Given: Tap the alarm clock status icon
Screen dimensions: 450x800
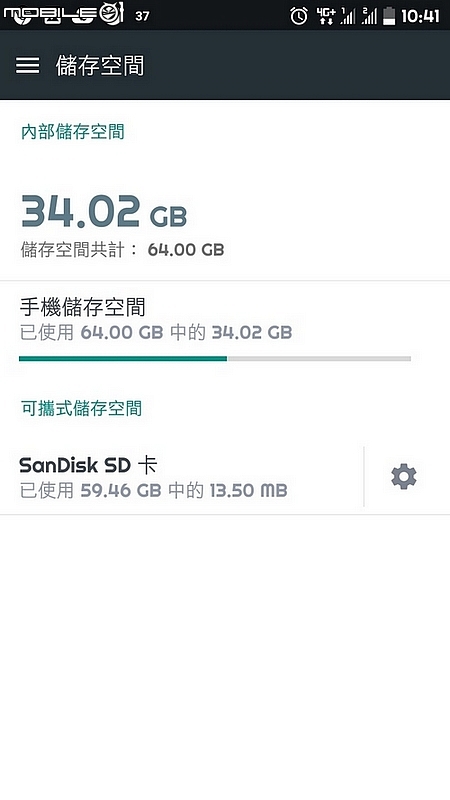Looking at the screenshot, I should [x=299, y=16].
